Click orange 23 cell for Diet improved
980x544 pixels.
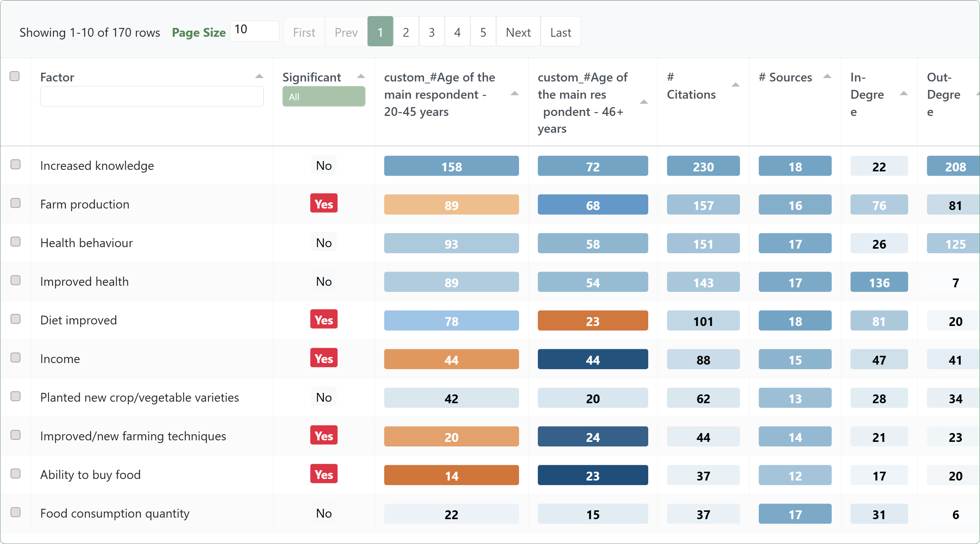pyautogui.click(x=592, y=321)
